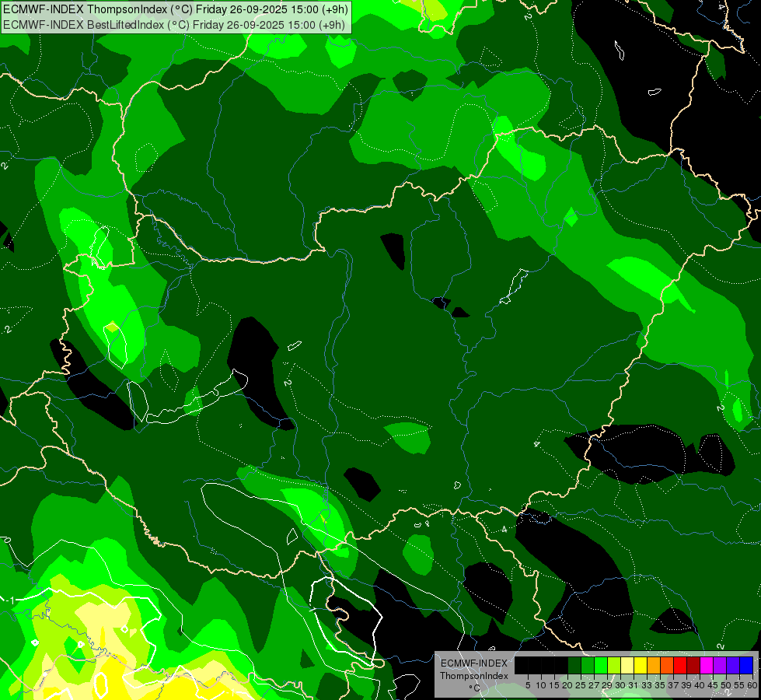The height and width of the screenshot is (700, 761).
Task: Click the legend tick label 55
Action: click(x=739, y=685)
